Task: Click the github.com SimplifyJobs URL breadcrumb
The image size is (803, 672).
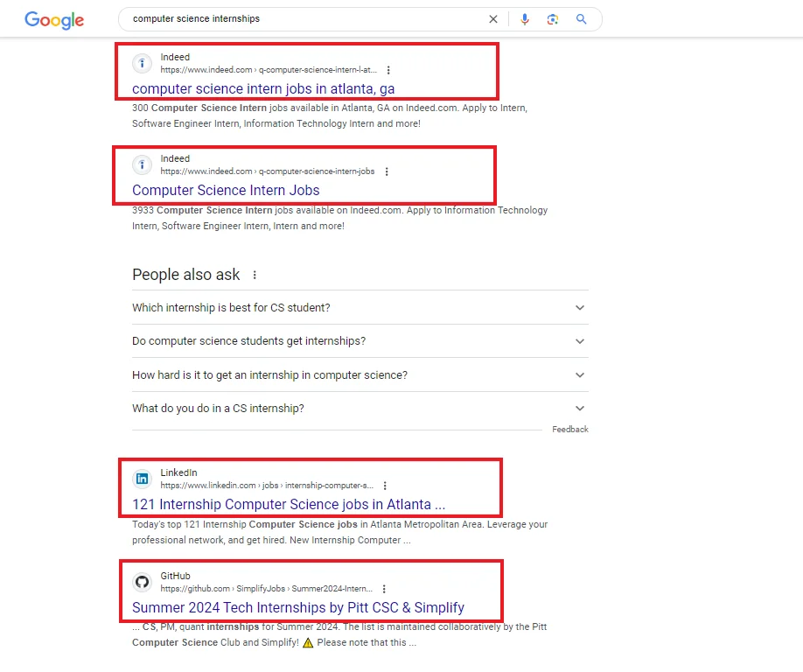Action: pyautogui.click(x=266, y=589)
